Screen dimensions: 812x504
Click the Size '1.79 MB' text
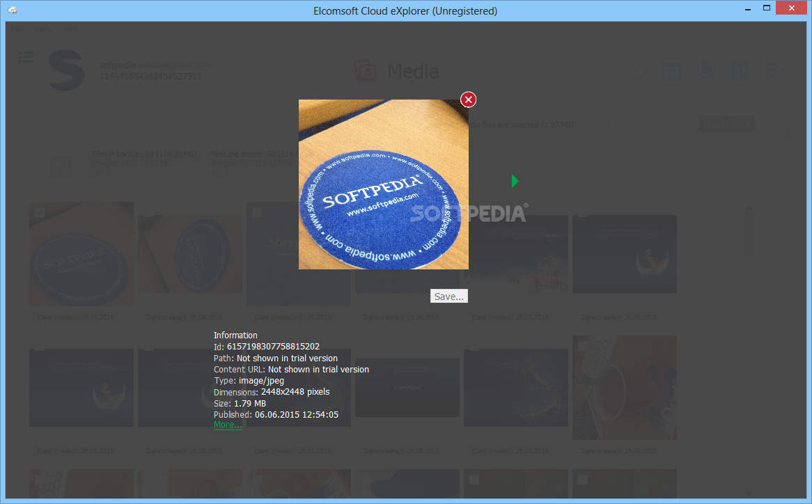249,404
